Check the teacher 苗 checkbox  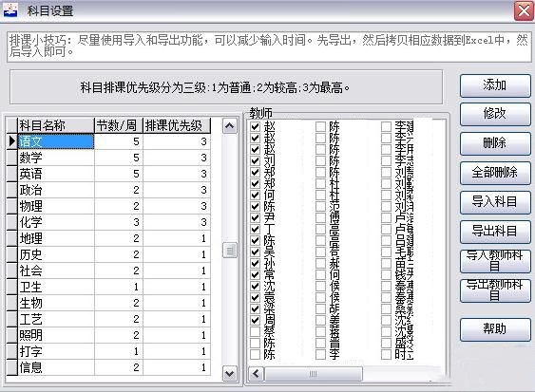386,263
